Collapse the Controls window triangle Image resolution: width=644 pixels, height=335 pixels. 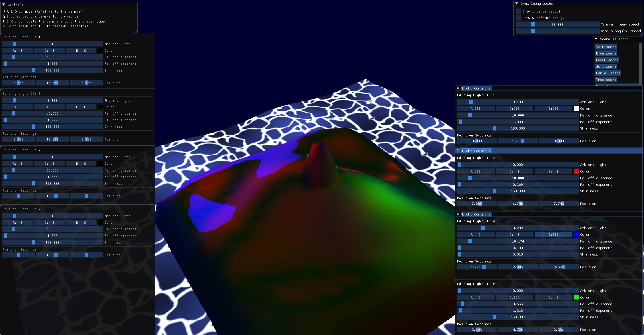(4, 5)
